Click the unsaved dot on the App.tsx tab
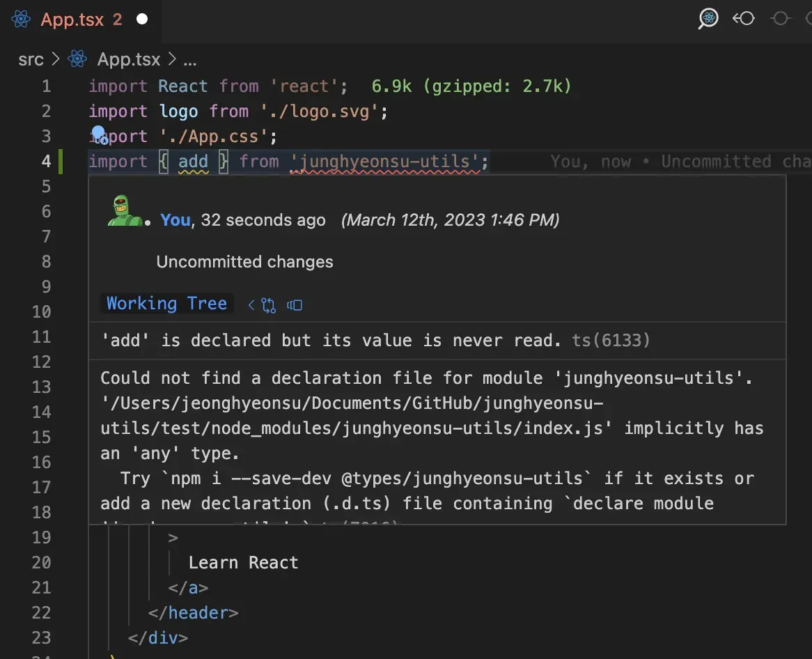The height and width of the screenshot is (659, 812). pyautogui.click(x=142, y=20)
